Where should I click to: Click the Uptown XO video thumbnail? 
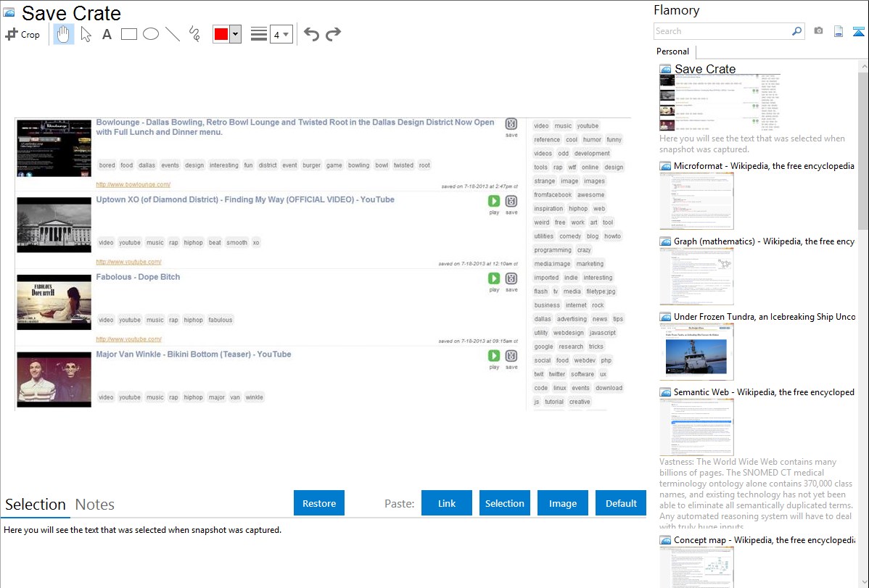[54, 225]
